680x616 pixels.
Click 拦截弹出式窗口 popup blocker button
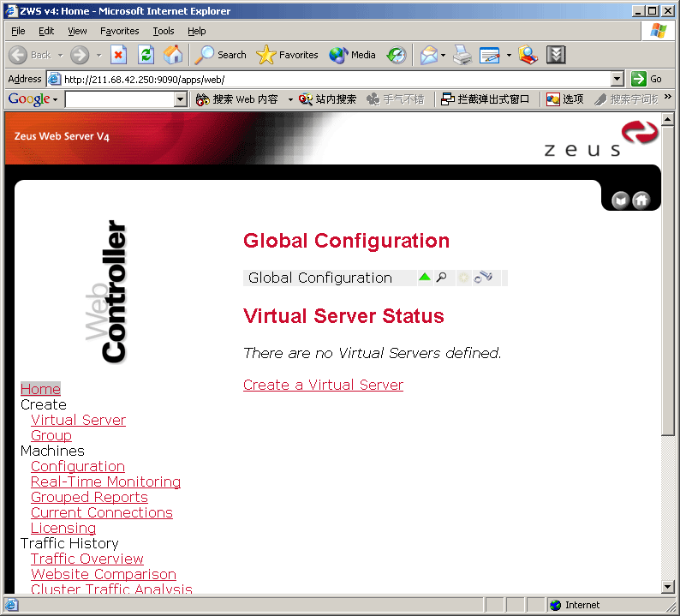485,99
